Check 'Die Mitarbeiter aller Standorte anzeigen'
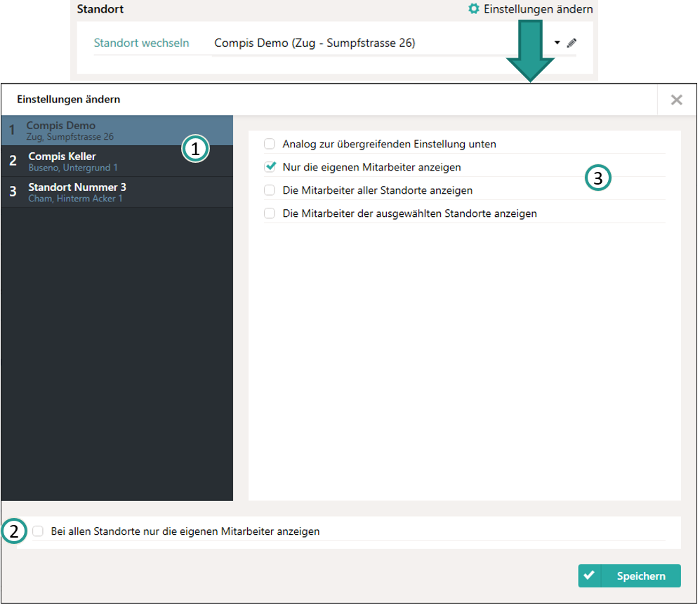This screenshot has width=700, height=605. click(x=270, y=190)
